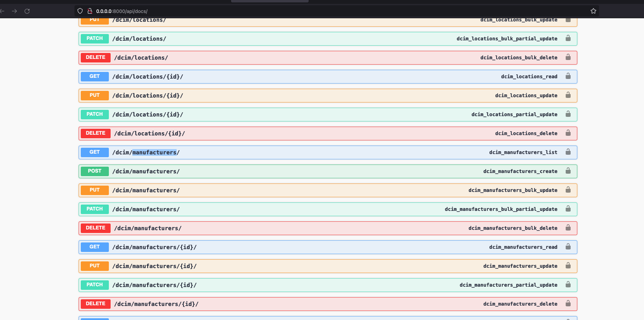Image resolution: width=644 pixels, height=320 pixels.
Task: Click the page reload icon
Action: (x=27, y=11)
